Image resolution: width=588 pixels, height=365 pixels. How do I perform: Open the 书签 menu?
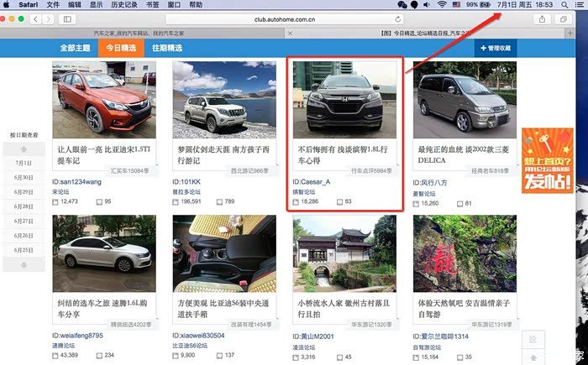tap(153, 4)
